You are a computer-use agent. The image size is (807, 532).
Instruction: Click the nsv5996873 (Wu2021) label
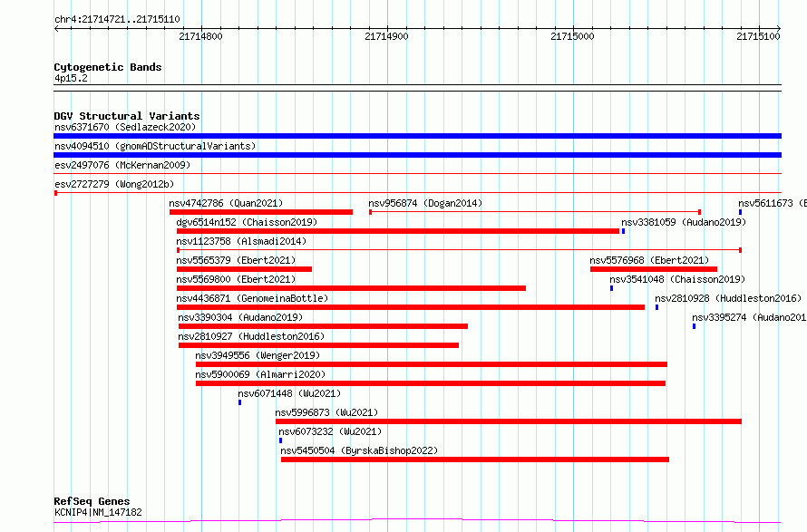[326, 412]
